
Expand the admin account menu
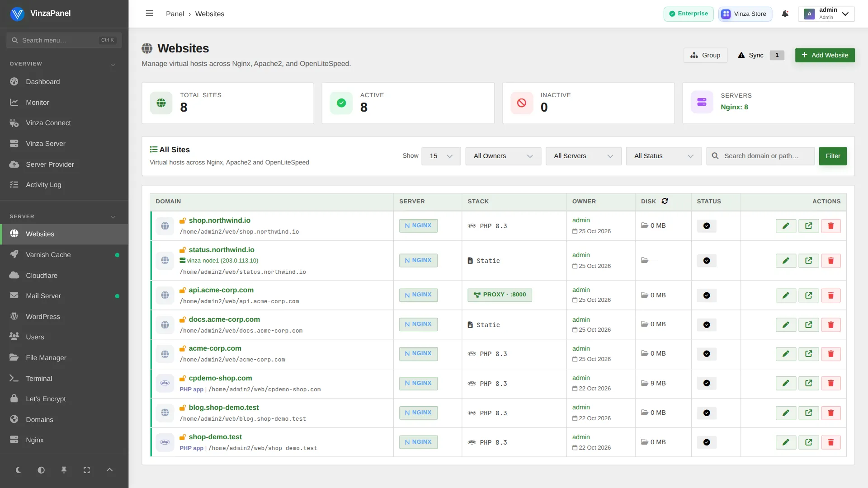point(826,14)
